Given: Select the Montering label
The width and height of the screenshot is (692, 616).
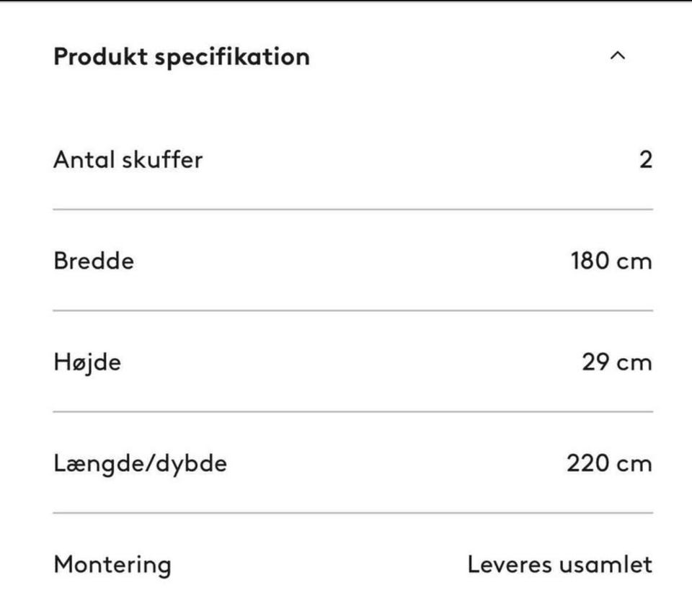Looking at the screenshot, I should 112,566.
